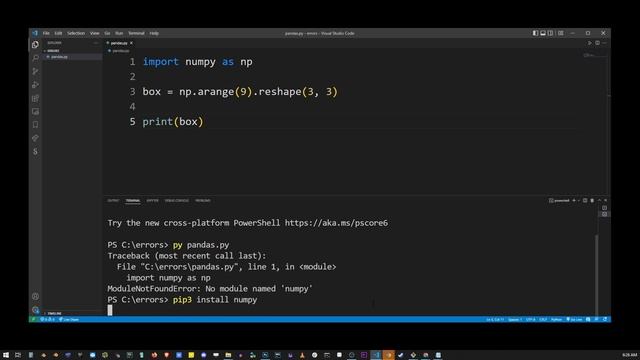This screenshot has height=360, width=640.
Task: Click Go Live in the status bar
Action: (x=574, y=320)
